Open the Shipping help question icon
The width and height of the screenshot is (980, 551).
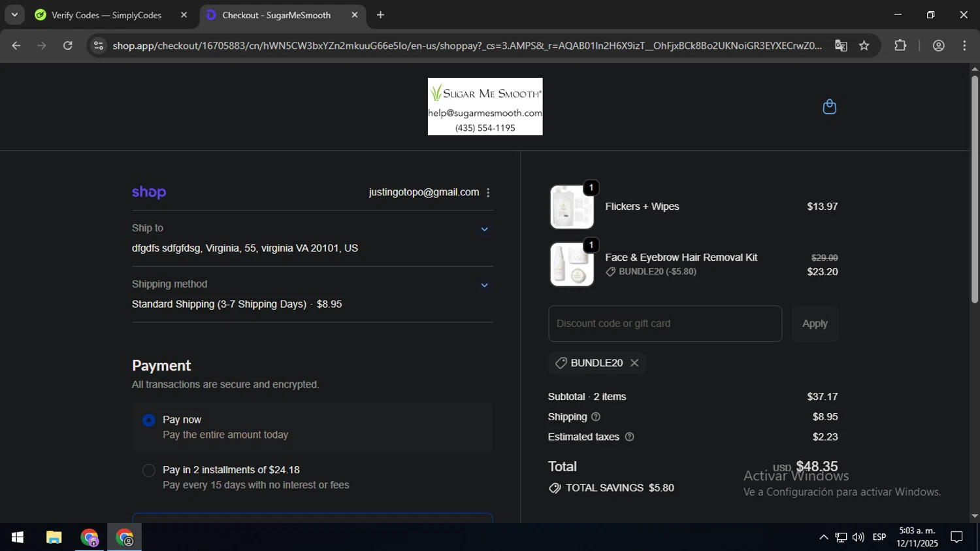tap(596, 417)
